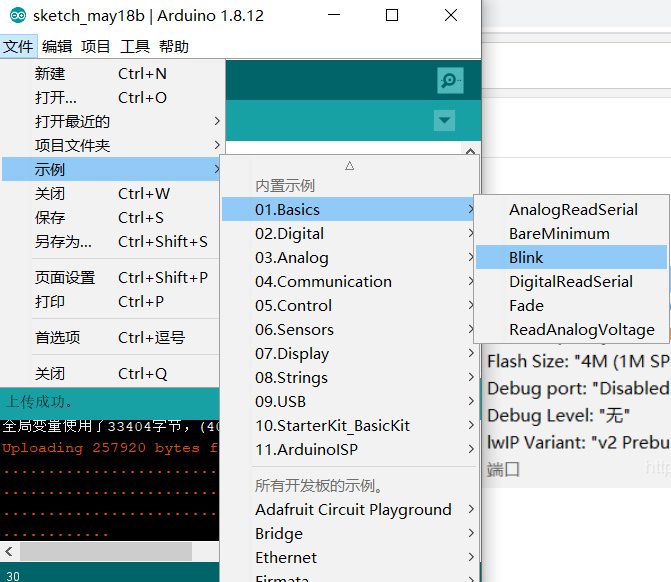The image size is (671, 582).
Task: Click the 上传成功 status message
Action: (39, 401)
